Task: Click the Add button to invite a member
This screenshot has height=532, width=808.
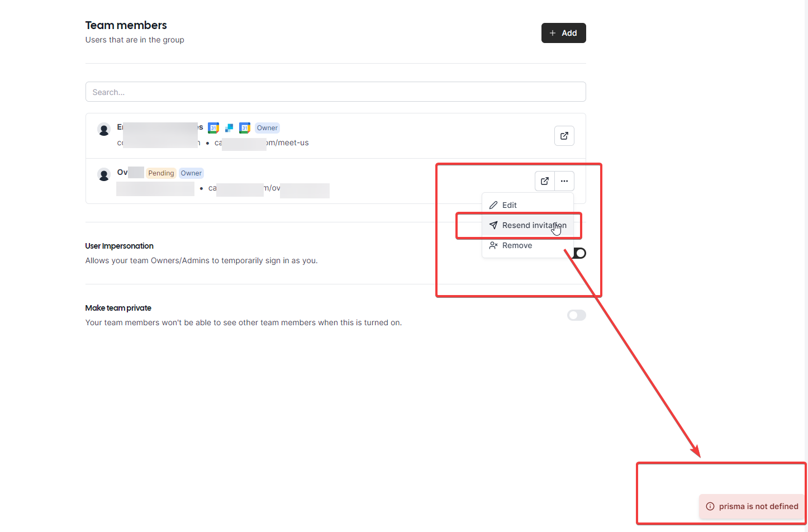Action: click(563, 32)
